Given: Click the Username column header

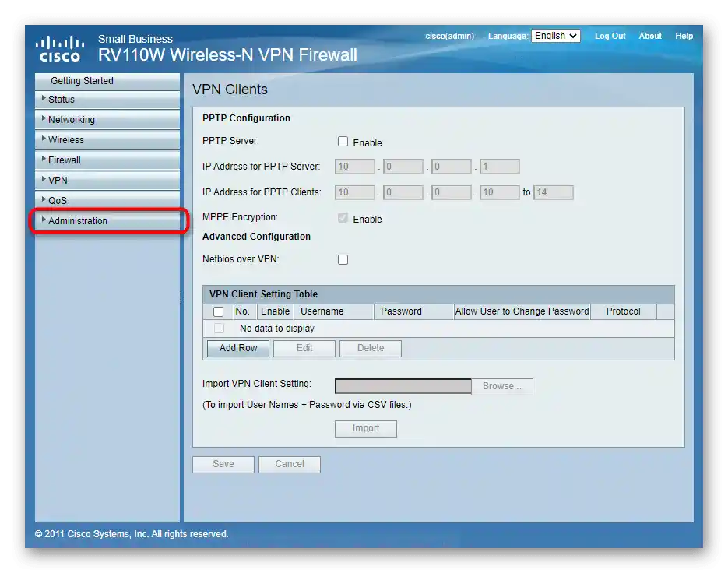Looking at the screenshot, I should (334, 311).
